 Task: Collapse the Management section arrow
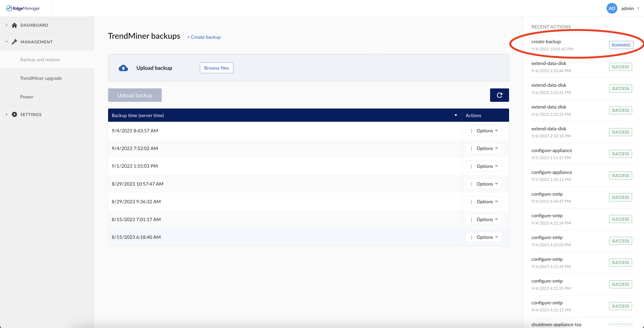(7, 42)
